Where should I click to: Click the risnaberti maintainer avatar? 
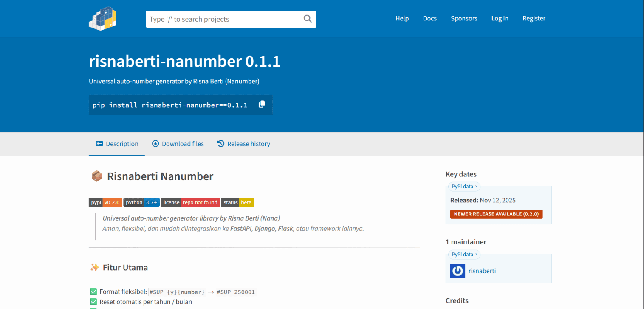coord(458,271)
